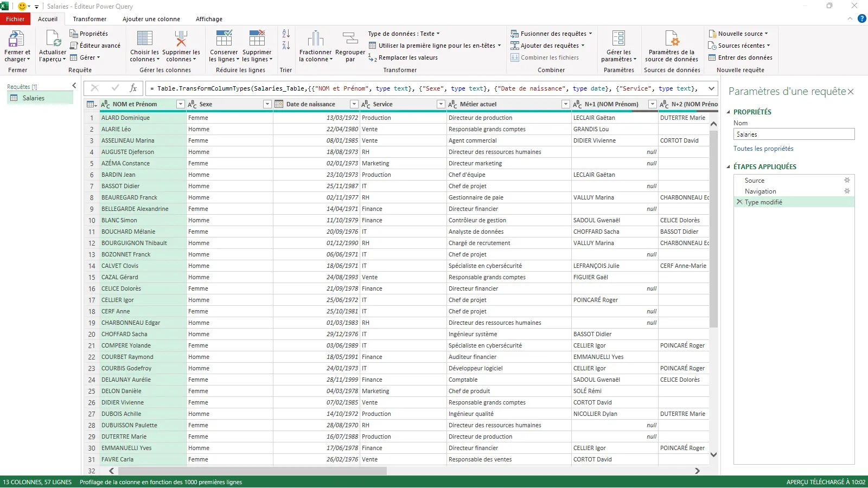Open table menu icon at grid corner

click(x=92, y=104)
